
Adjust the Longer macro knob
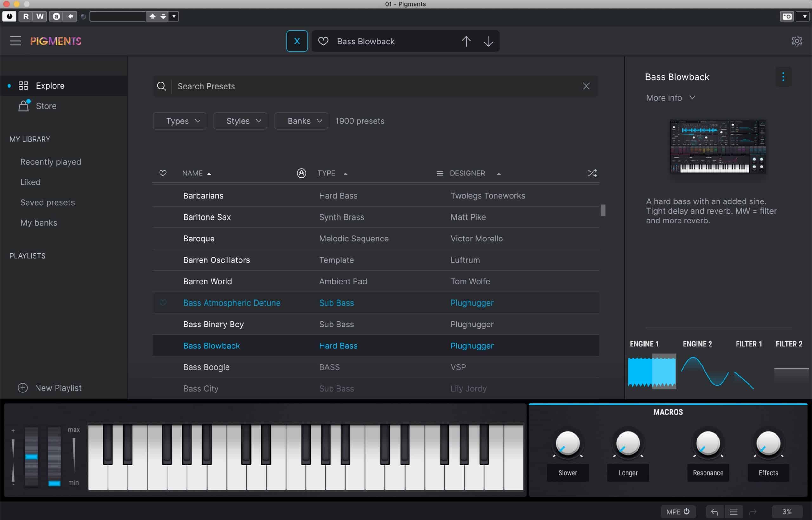coord(628,443)
